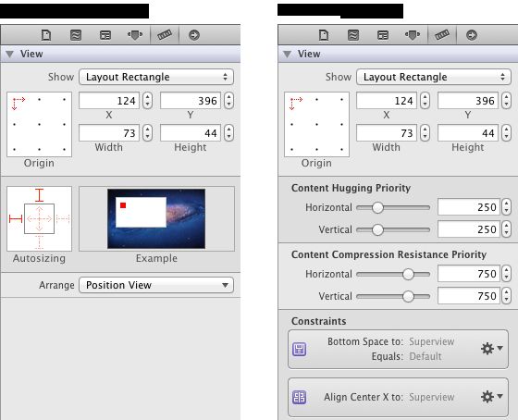Click Content Compression Resistance Priority heading
518x420 pixels.
388,254
